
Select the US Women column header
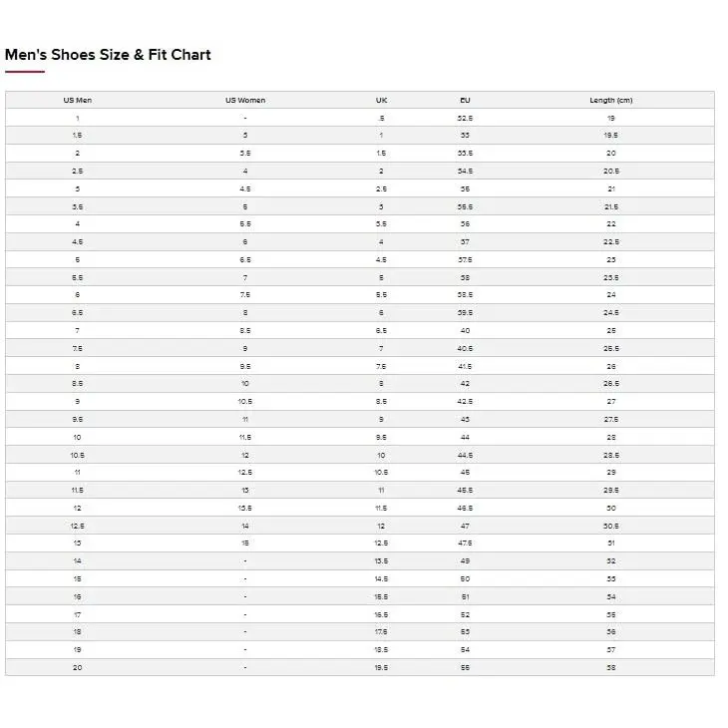(245, 101)
